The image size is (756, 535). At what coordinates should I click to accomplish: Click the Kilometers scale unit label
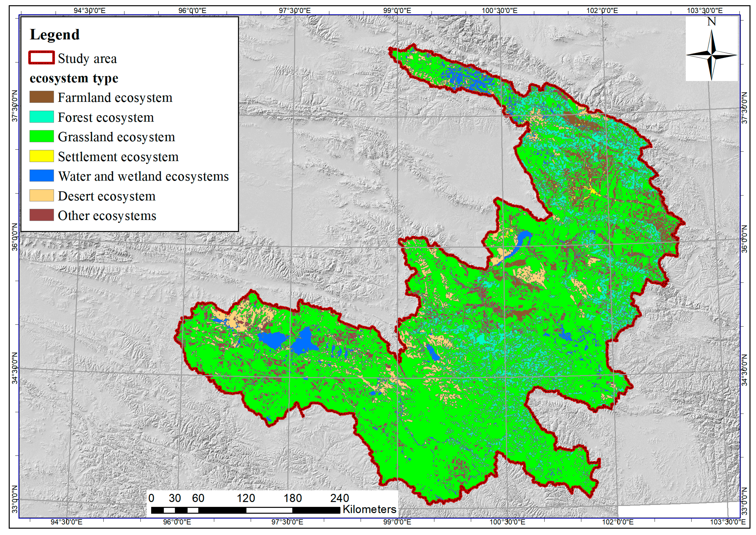[x=369, y=509]
